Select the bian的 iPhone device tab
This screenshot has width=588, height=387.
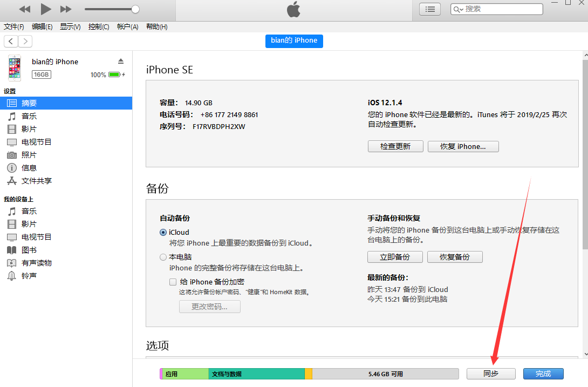pos(294,40)
